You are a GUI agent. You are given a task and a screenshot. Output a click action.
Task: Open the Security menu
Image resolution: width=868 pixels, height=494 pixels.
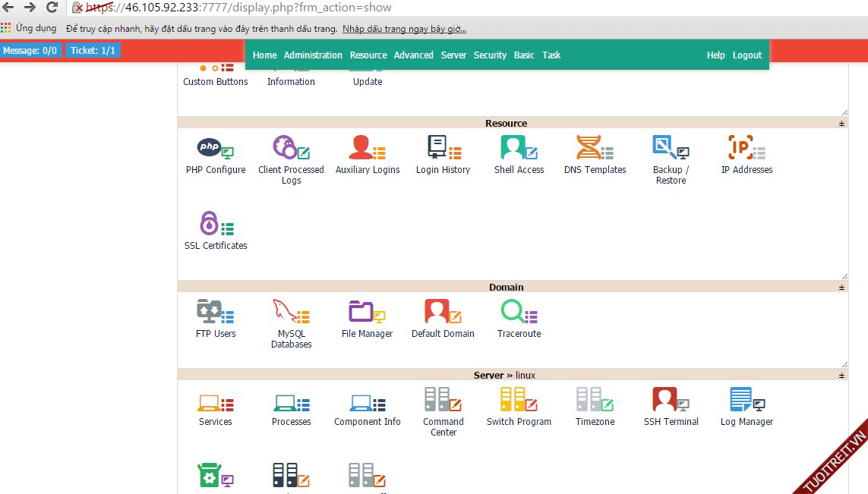tap(490, 55)
